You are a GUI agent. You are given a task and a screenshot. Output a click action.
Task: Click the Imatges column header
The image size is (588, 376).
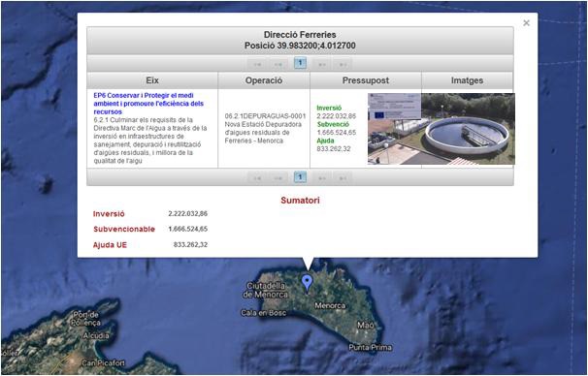click(467, 80)
